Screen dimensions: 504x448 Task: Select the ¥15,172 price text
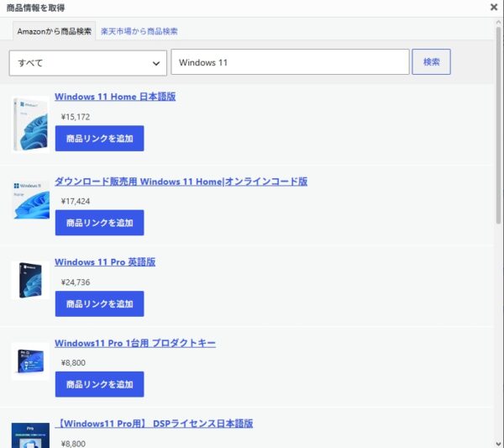[x=76, y=117]
